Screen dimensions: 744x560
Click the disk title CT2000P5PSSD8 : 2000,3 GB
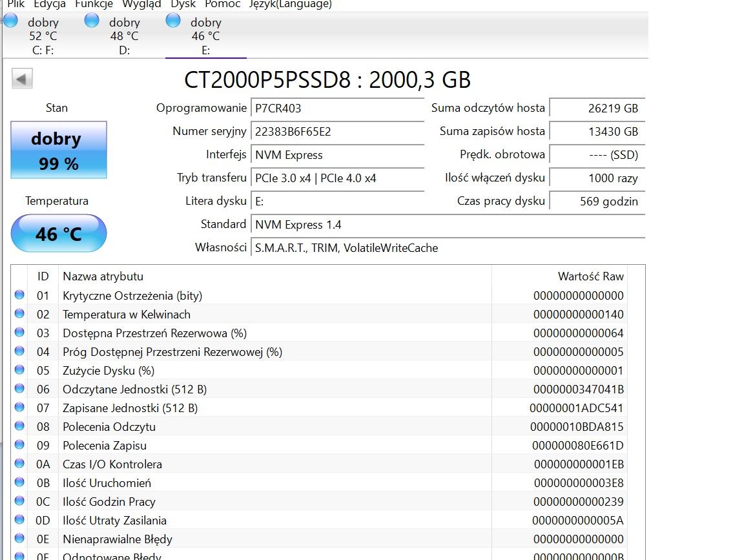point(327,79)
